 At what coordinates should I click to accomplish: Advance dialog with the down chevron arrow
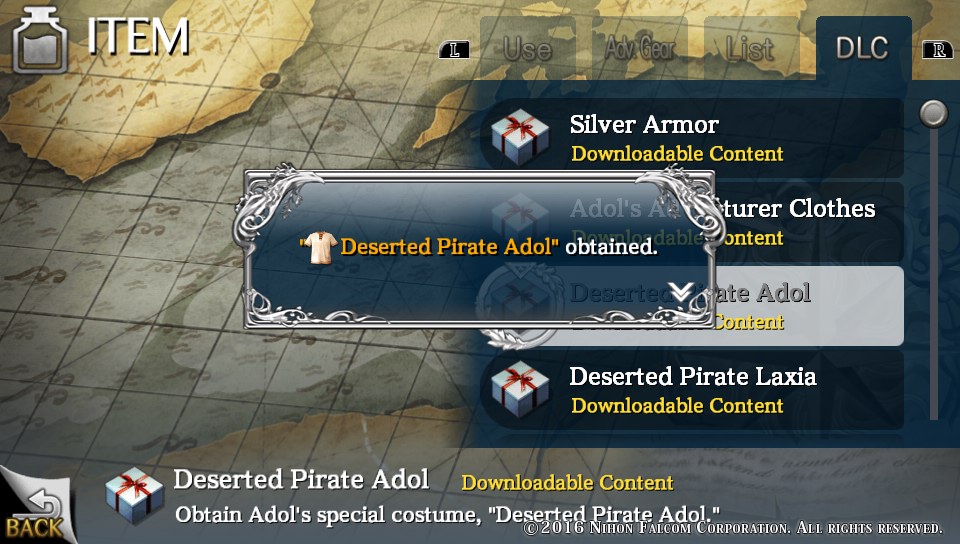[x=680, y=292]
